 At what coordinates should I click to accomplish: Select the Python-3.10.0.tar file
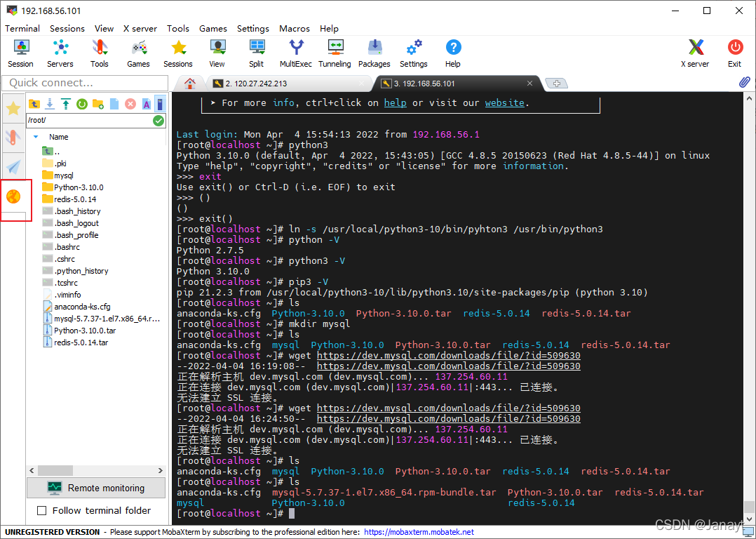click(x=84, y=331)
